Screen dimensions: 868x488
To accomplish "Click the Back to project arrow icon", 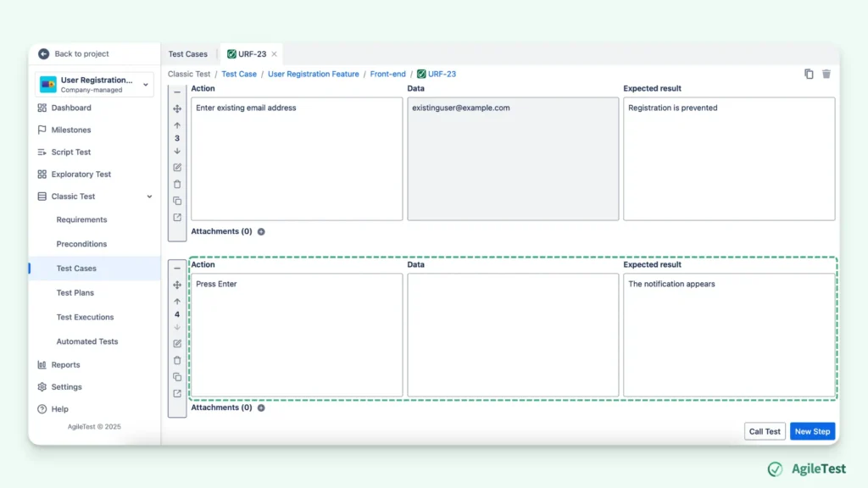I will [x=43, y=53].
